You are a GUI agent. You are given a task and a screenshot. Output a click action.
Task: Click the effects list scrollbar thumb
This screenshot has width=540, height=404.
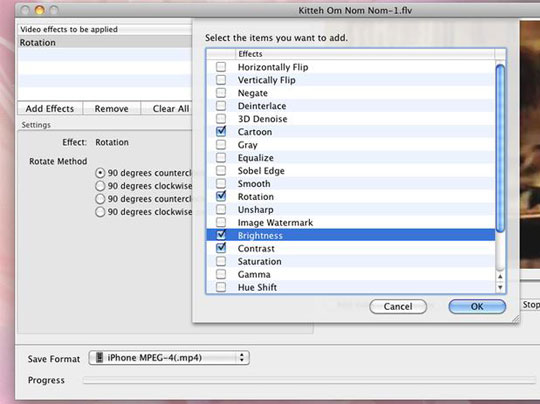[500, 148]
